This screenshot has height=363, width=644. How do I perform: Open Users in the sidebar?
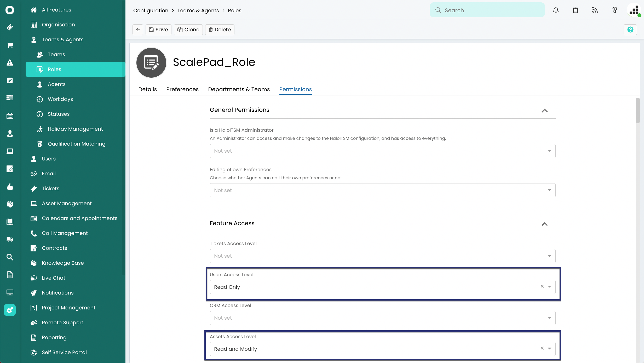[75, 159]
